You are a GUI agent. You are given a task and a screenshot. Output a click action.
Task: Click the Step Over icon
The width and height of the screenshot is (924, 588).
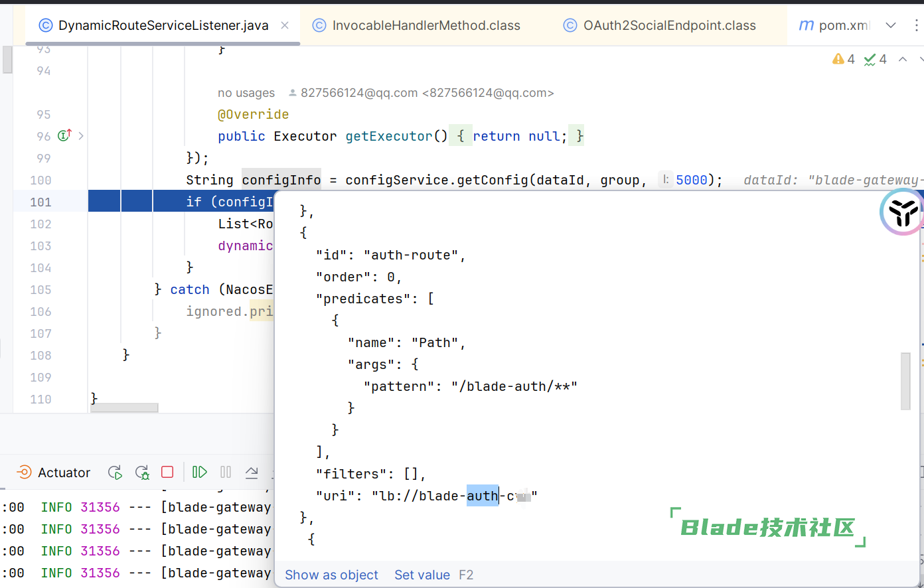pos(252,473)
